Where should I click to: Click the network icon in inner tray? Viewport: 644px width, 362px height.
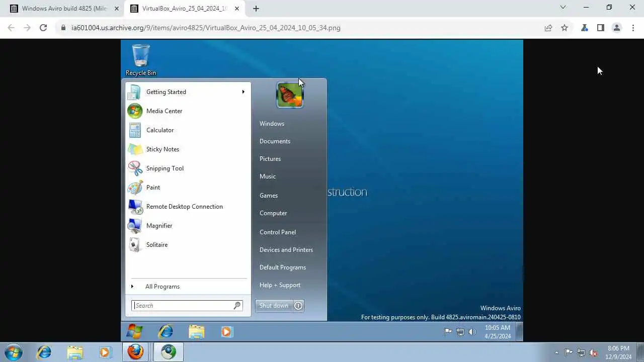pyautogui.click(x=460, y=332)
